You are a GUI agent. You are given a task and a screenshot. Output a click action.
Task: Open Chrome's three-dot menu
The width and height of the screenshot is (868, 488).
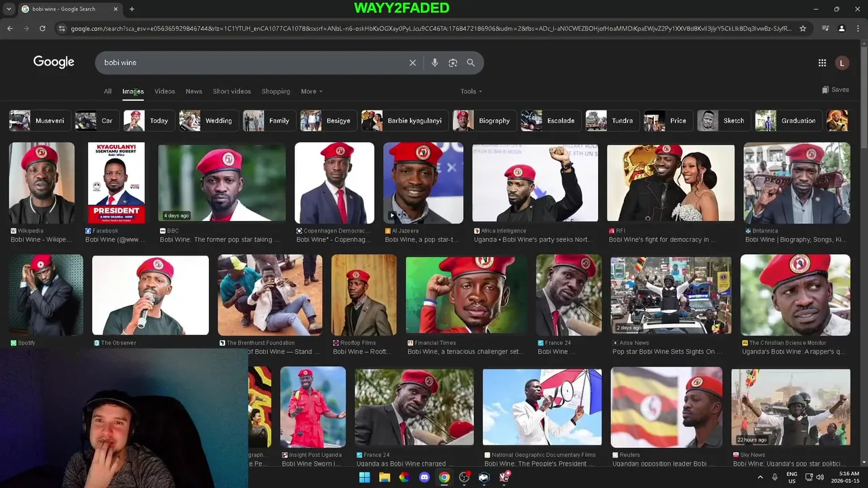[x=858, y=28]
